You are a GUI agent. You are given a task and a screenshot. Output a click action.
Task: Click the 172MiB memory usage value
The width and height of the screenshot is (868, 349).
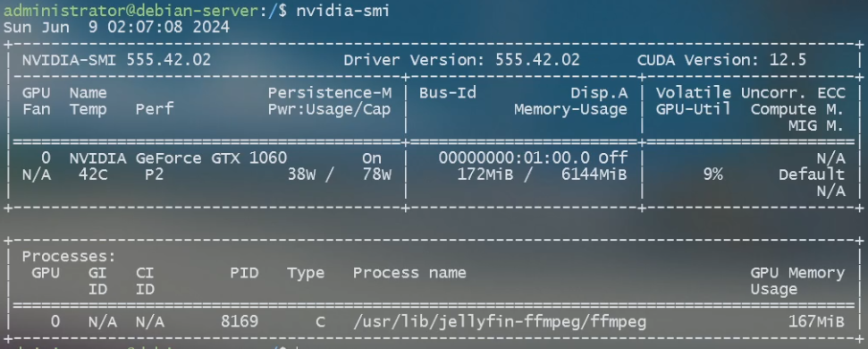coord(485,175)
